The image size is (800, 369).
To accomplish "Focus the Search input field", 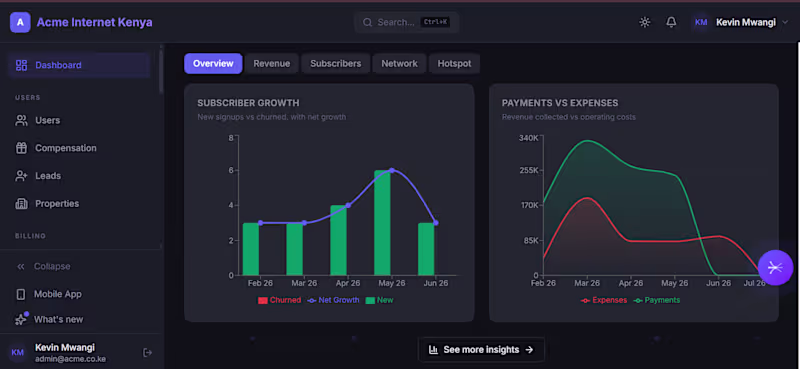I will click(407, 22).
